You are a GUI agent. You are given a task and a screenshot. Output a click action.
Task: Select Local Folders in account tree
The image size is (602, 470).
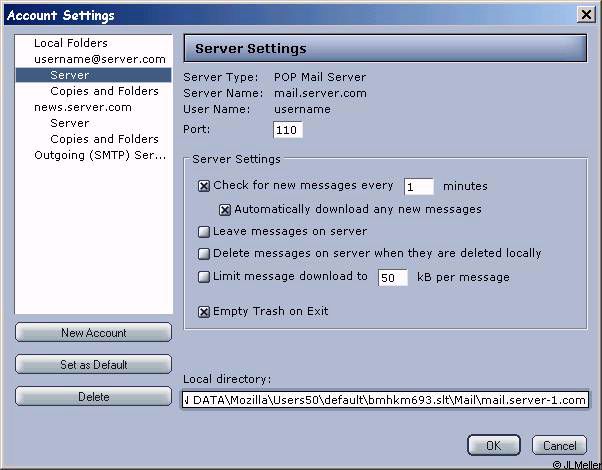pyautogui.click(x=71, y=43)
